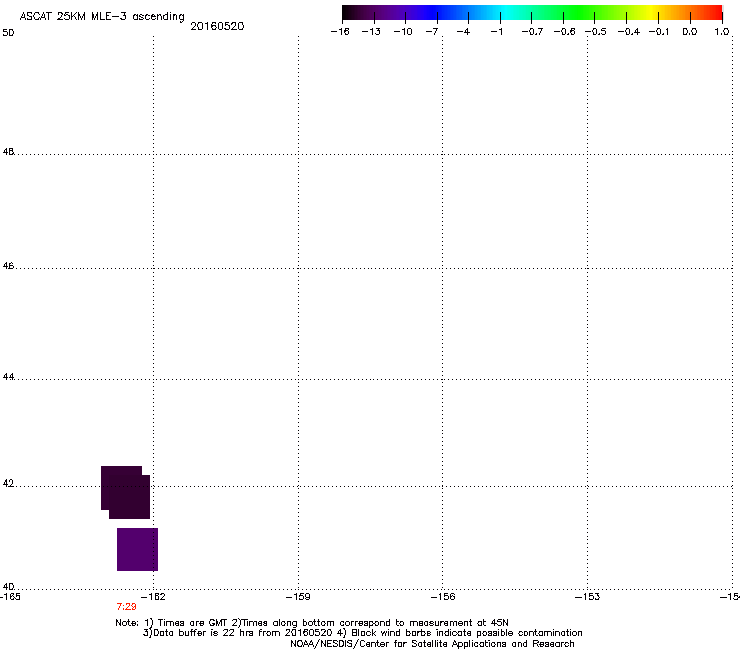Click the -0.5 colorbar label
The image size is (740, 650).
click(x=596, y=32)
